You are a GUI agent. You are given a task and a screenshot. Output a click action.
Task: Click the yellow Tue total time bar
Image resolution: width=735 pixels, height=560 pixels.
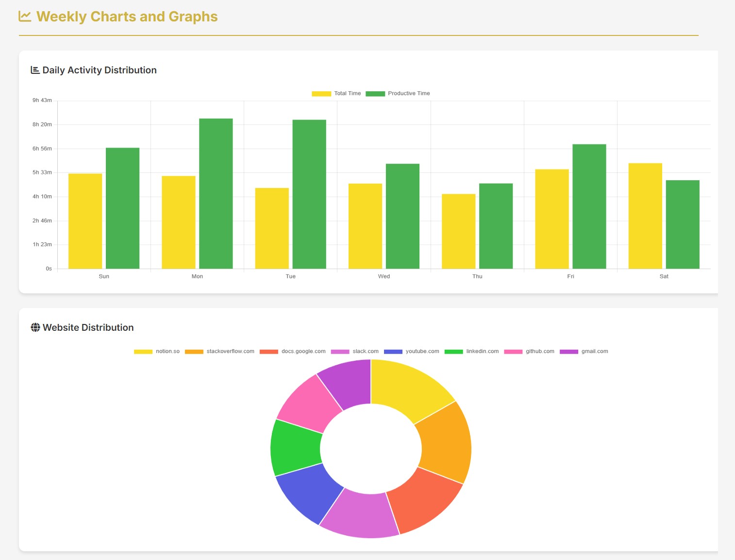coord(272,228)
